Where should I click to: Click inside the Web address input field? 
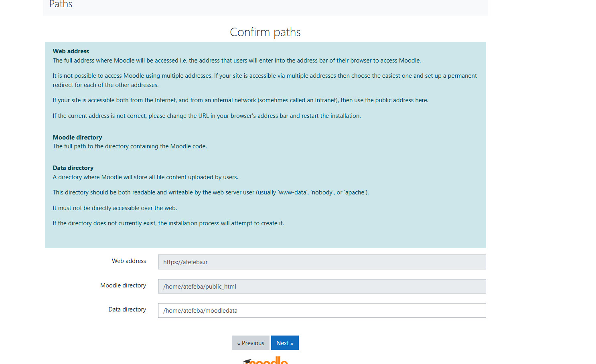(321, 262)
